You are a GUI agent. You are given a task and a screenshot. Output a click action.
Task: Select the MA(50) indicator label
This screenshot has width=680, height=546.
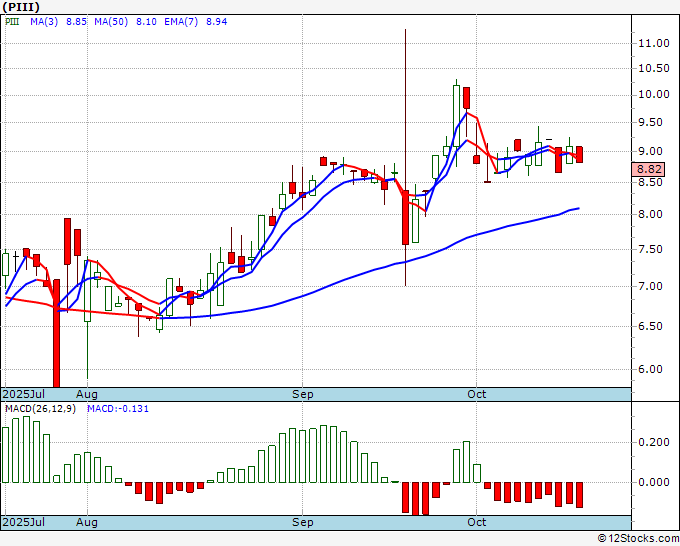pos(111,22)
